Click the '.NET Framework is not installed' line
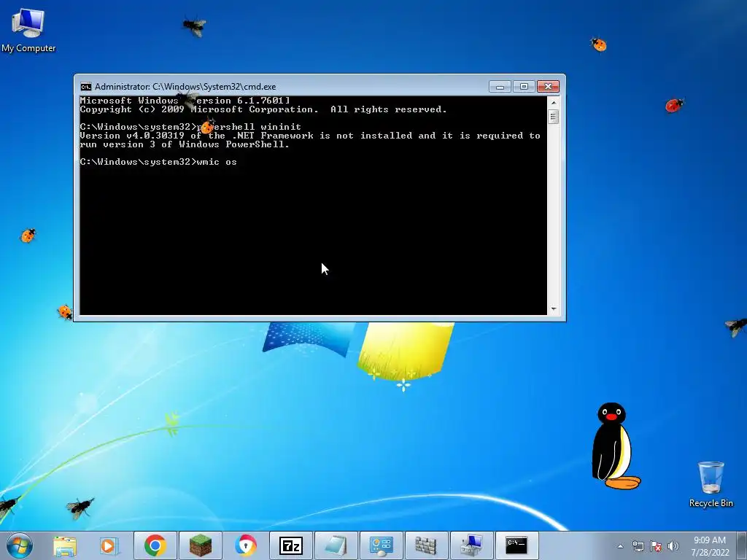 pos(310,136)
